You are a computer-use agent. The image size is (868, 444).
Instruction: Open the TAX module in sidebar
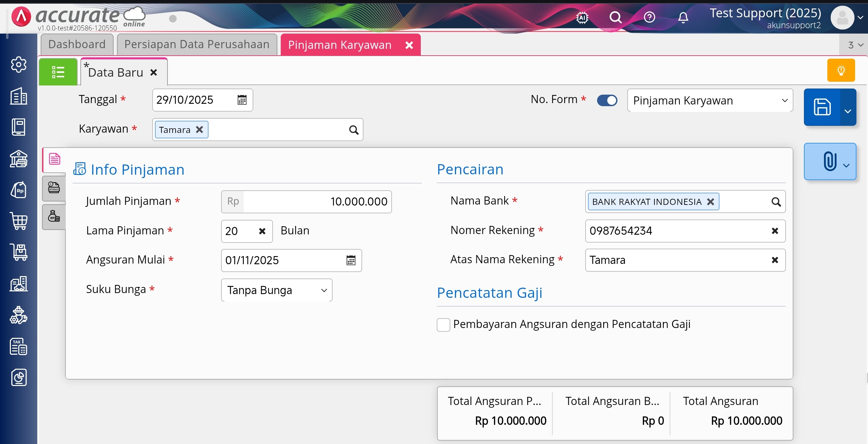tap(19, 347)
